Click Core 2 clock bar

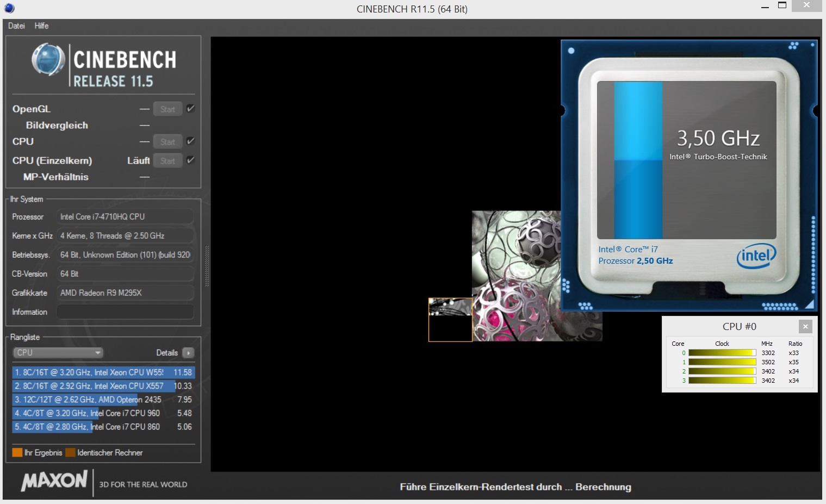722,371
